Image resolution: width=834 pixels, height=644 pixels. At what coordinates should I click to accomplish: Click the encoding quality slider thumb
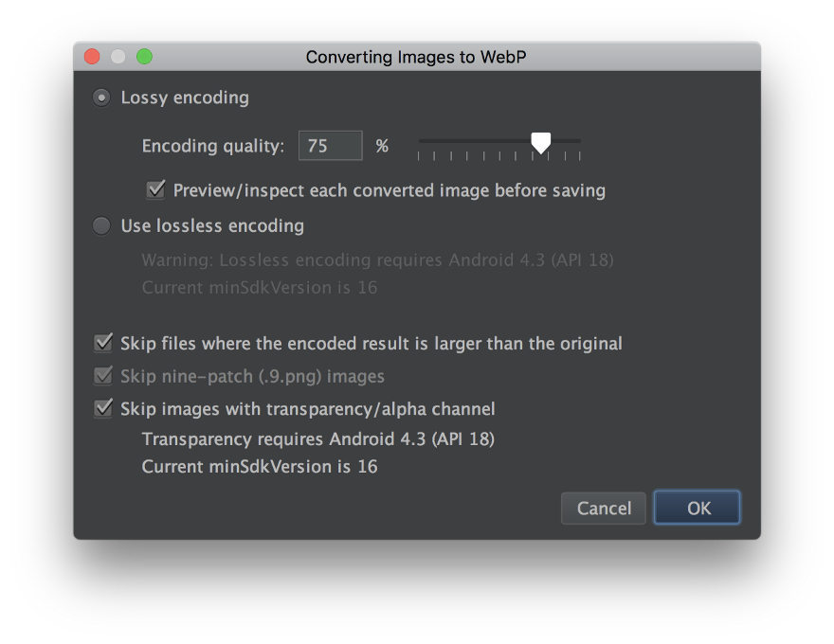coord(540,143)
